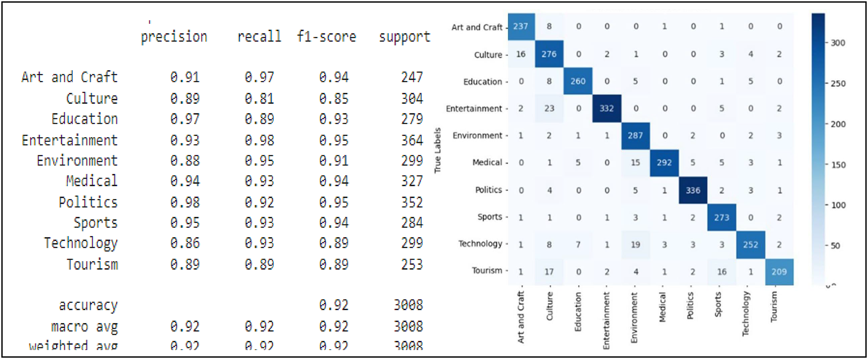Click the 292 Medical diagonal cell
Image resolution: width=868 pixels, height=359 pixels.
[x=664, y=163]
